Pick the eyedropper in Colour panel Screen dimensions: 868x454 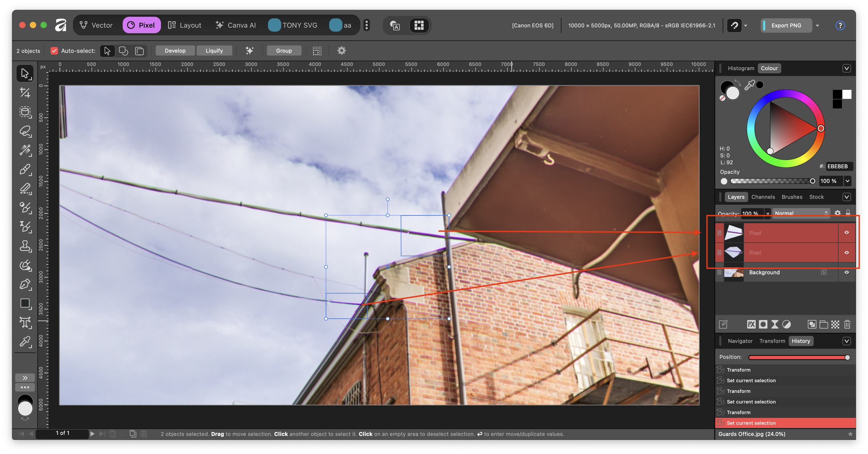[x=750, y=85]
